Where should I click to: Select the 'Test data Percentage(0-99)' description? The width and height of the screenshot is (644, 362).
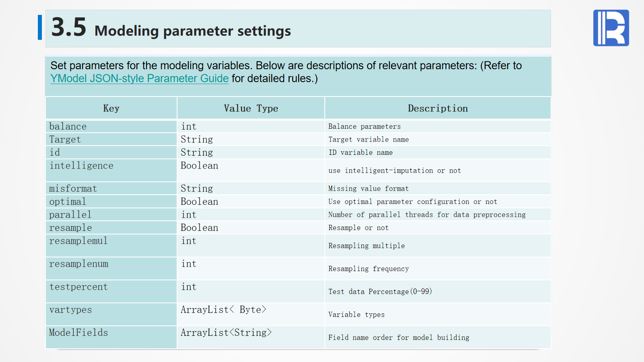pyautogui.click(x=380, y=292)
